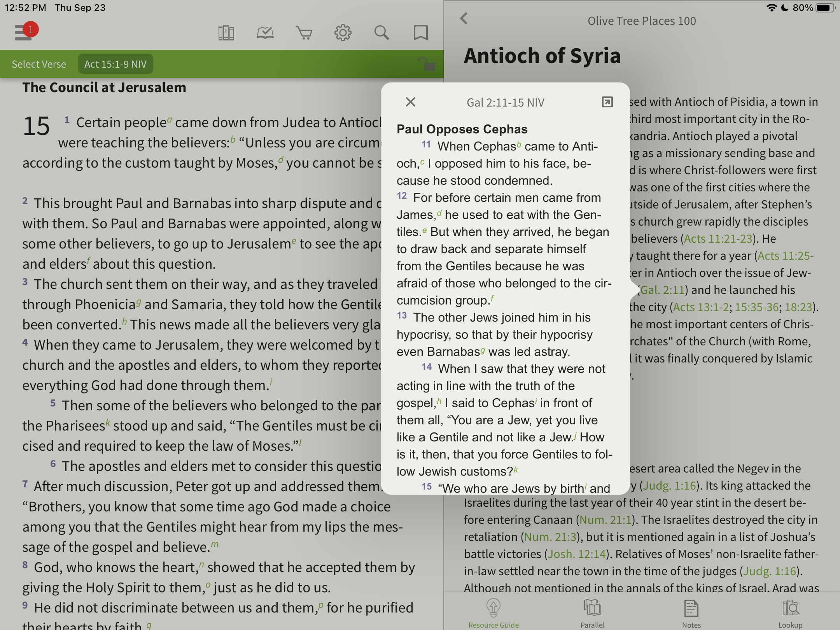Viewport: 840px width, 630px height.
Task: Tap the 'Gal 2:11-15 NIV' popup title
Action: [505, 102]
